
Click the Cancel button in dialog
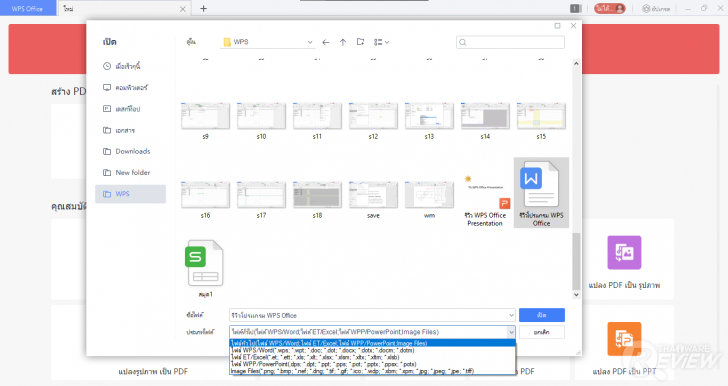point(542,332)
